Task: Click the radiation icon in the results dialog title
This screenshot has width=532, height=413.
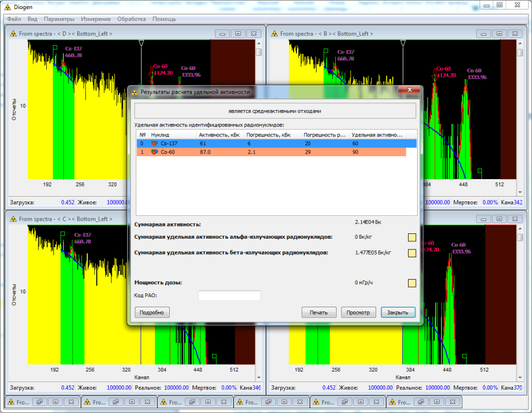Action: (x=135, y=92)
